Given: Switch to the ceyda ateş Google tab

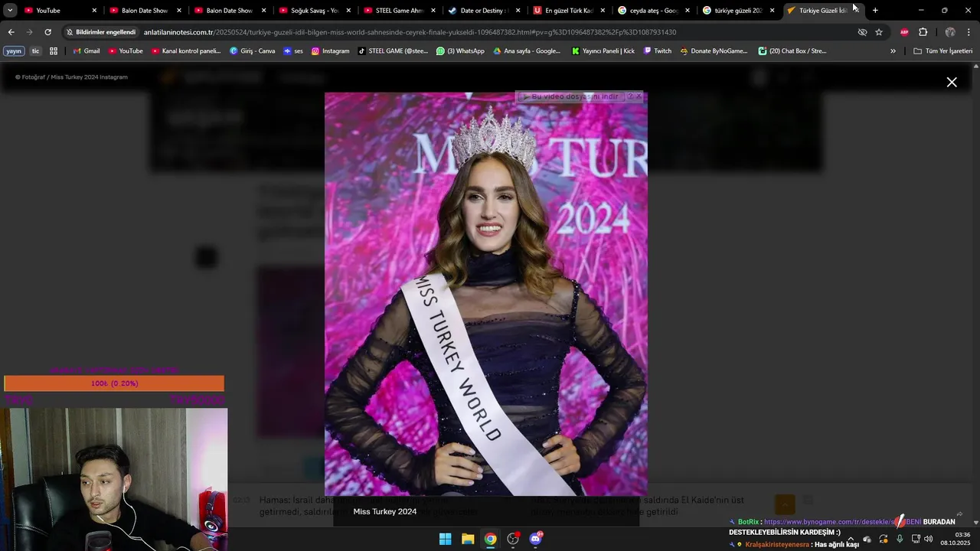Looking at the screenshot, I should 655,10.
